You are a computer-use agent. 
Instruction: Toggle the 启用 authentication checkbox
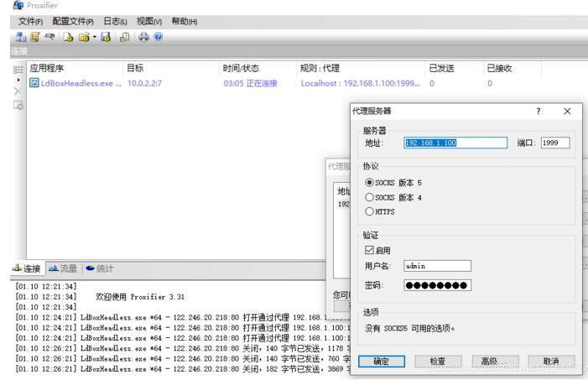tap(370, 250)
